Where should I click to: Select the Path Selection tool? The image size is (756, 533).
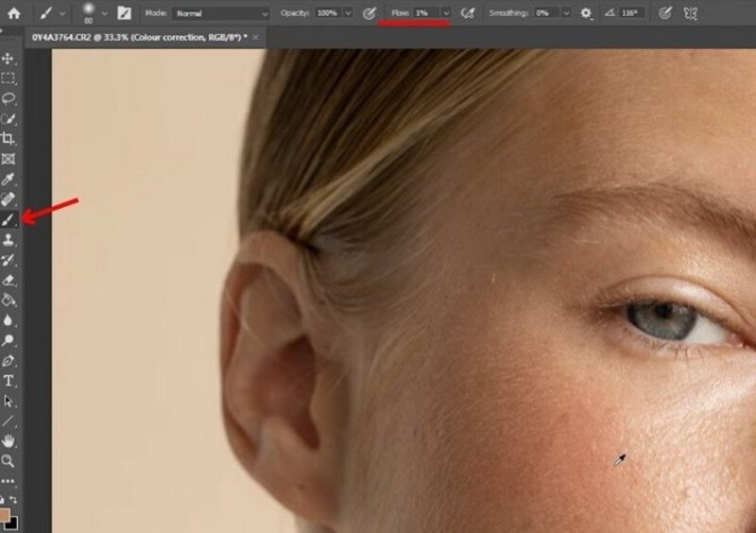[8, 401]
